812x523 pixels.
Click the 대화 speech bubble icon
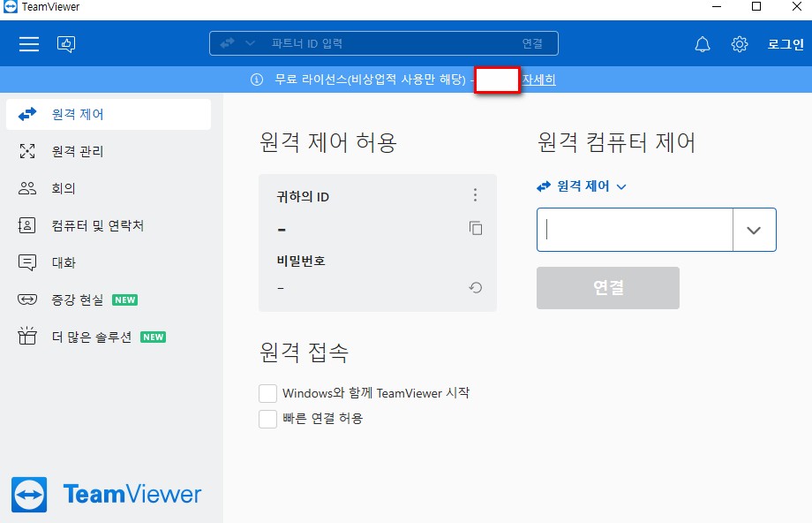point(27,262)
